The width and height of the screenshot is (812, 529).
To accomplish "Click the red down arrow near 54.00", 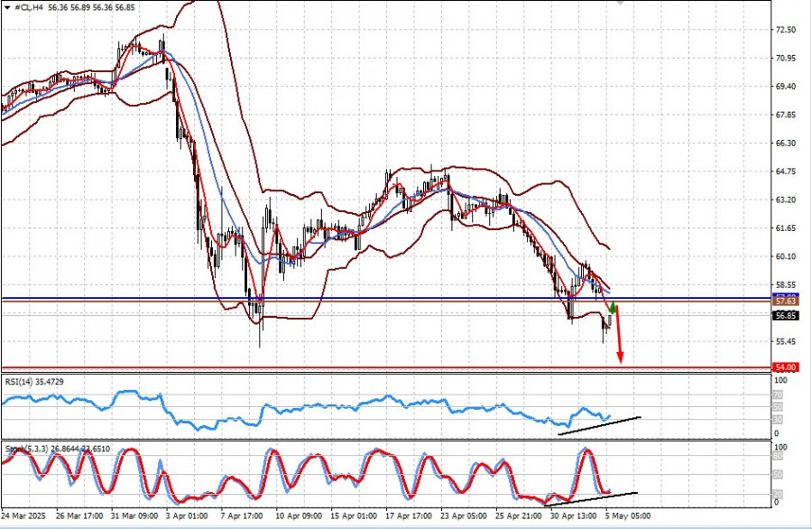I will pyautogui.click(x=620, y=348).
